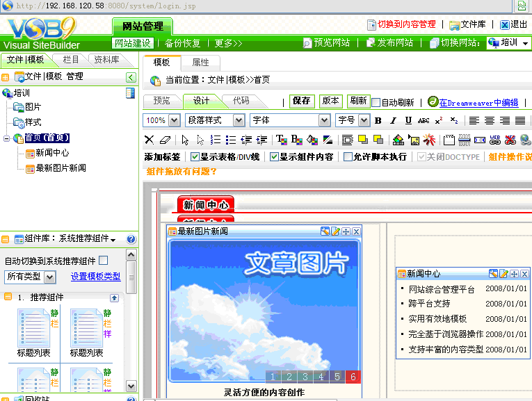Click 设置模板类型 link

pyautogui.click(x=95, y=277)
